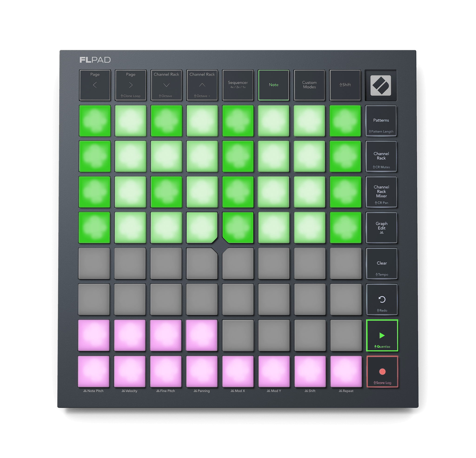
Task: Tap bright green pad beside Graph Edit button
Action: coord(346,228)
